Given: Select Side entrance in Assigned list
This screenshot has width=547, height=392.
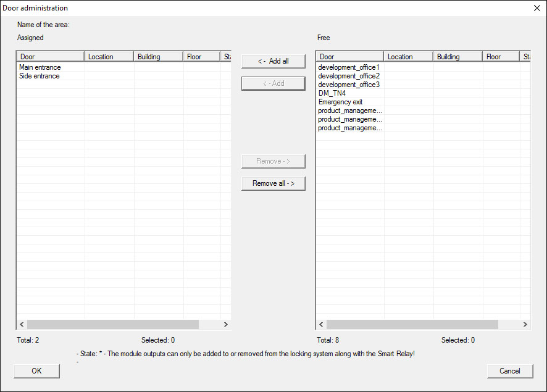Looking at the screenshot, I should point(40,76).
